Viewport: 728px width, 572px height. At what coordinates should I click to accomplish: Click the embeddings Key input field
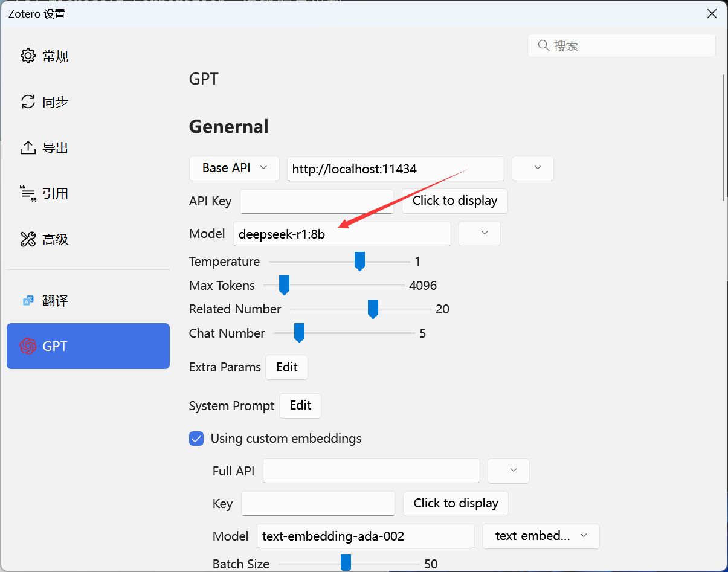click(x=318, y=503)
